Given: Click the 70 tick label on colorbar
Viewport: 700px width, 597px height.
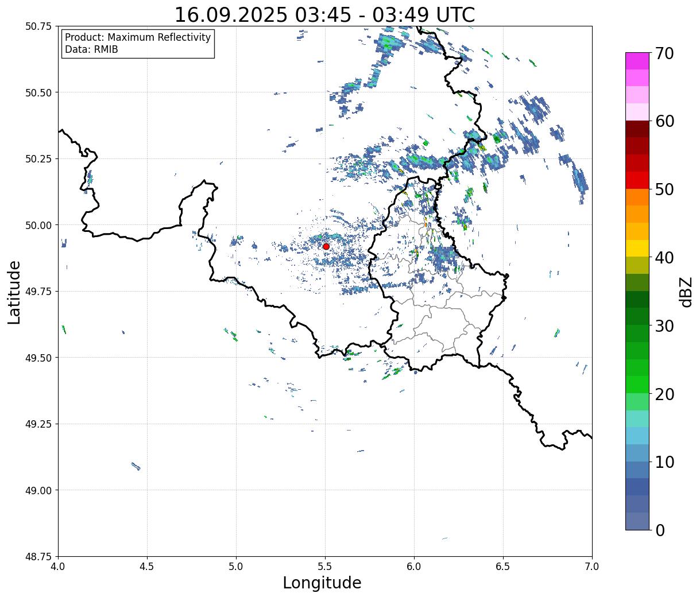Looking at the screenshot, I should pos(664,53).
